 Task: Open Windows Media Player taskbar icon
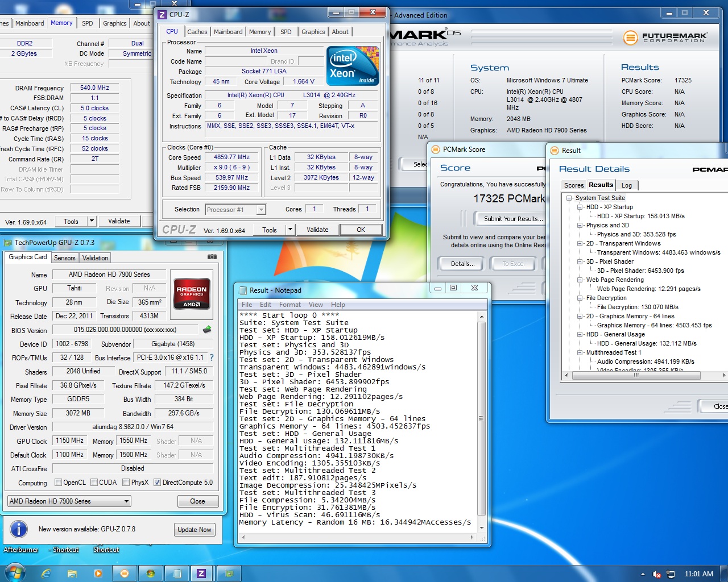pos(98,573)
